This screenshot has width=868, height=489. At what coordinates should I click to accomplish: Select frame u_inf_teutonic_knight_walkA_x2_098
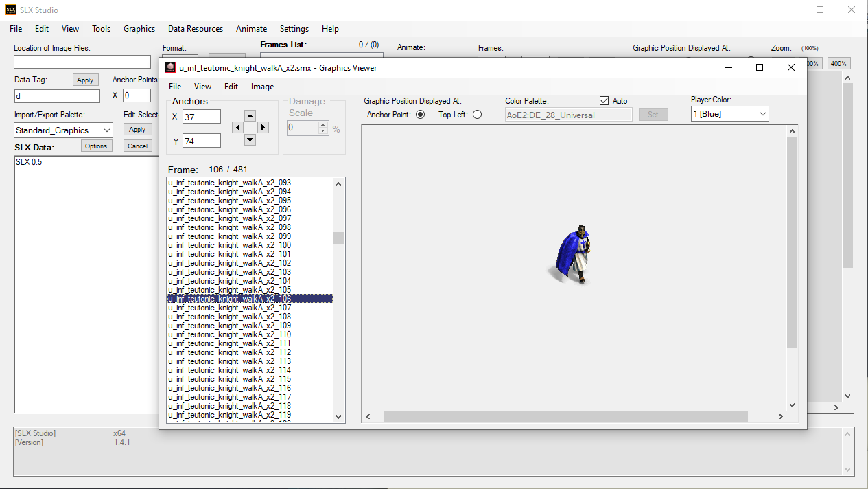pos(250,227)
